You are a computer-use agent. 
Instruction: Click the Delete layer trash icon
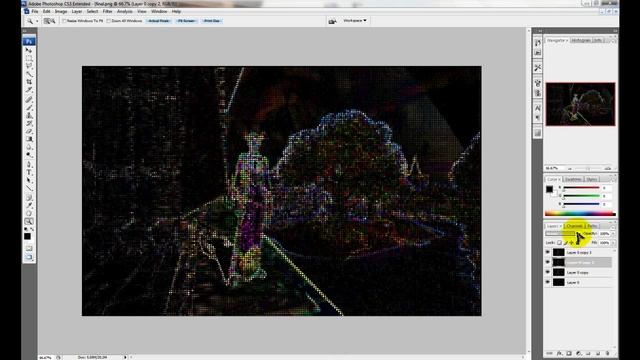click(608, 353)
